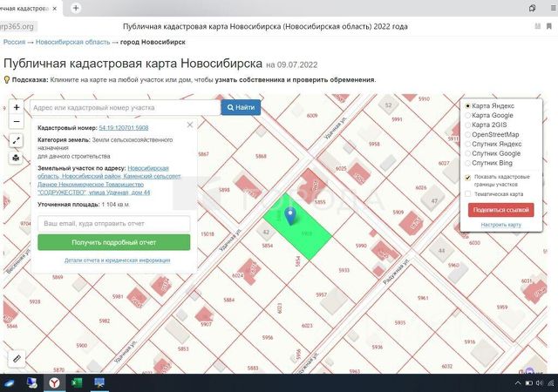
Task: Click the blue map pin marker
Action: coord(290,215)
